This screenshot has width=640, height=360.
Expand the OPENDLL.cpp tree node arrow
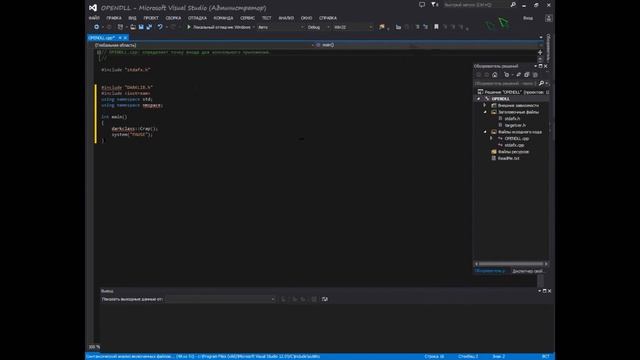point(492,138)
